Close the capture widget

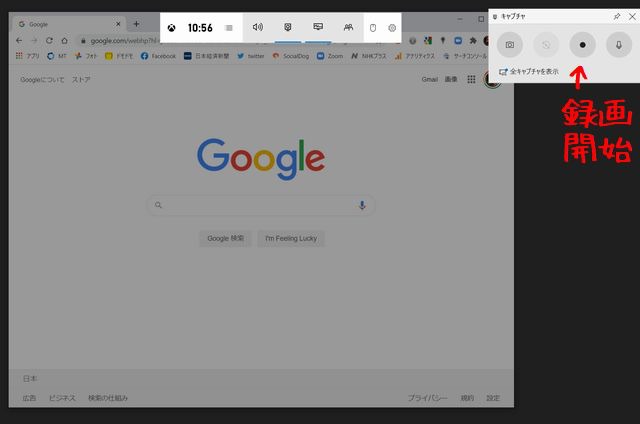pyautogui.click(x=632, y=16)
